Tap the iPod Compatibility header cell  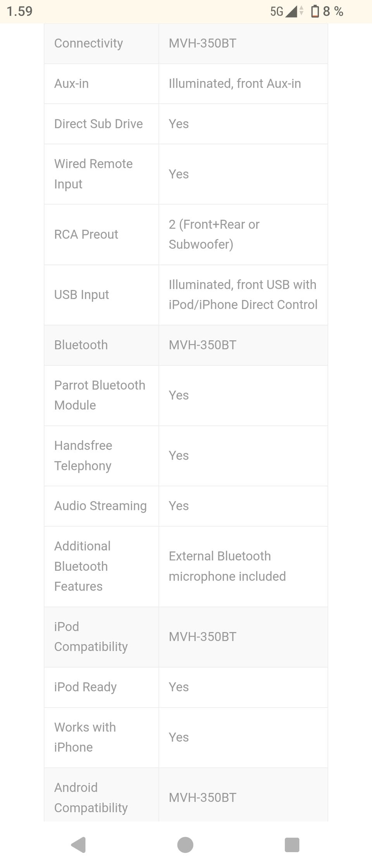click(x=91, y=636)
